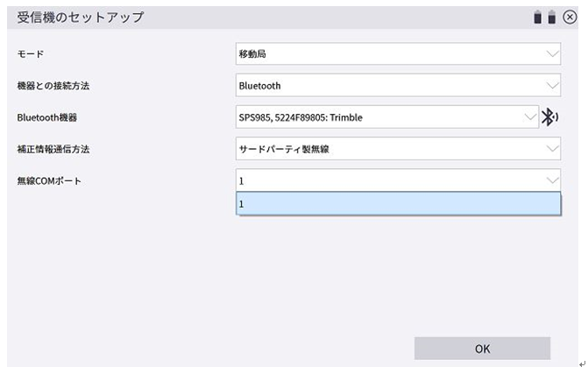
Task: Click the Bluetooth scan icon beside the device field
Action: click(549, 117)
